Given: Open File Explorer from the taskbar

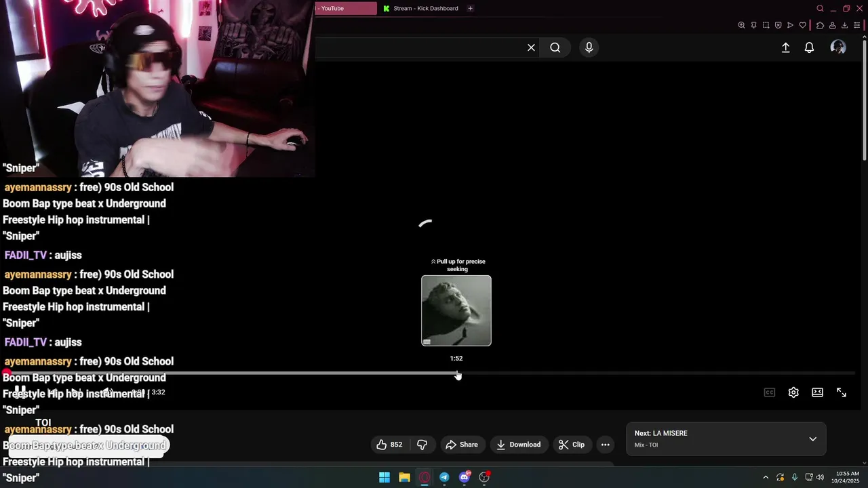Looking at the screenshot, I should coord(404,477).
